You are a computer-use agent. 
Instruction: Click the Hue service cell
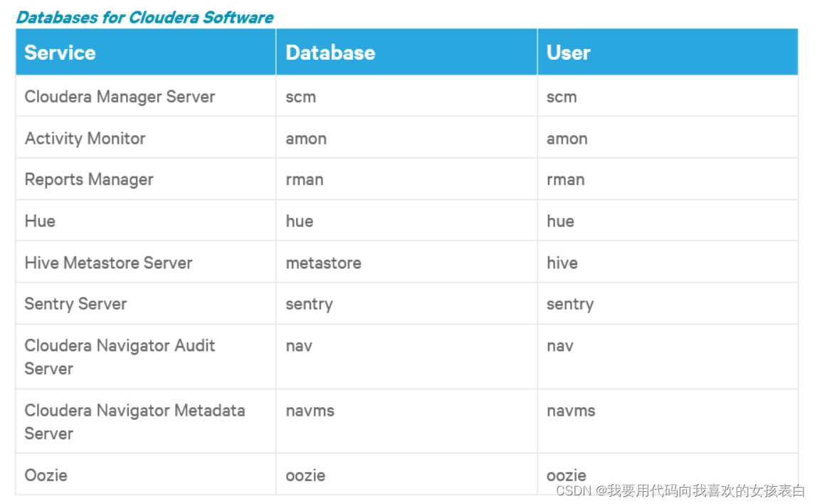[40, 221]
